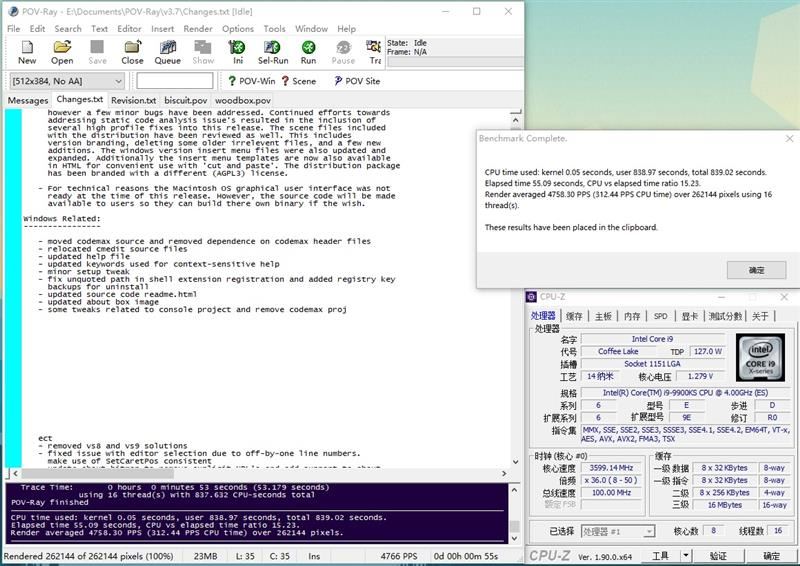Select the CPU-Z 缓存 tab
800x566 pixels.
[x=574, y=316]
